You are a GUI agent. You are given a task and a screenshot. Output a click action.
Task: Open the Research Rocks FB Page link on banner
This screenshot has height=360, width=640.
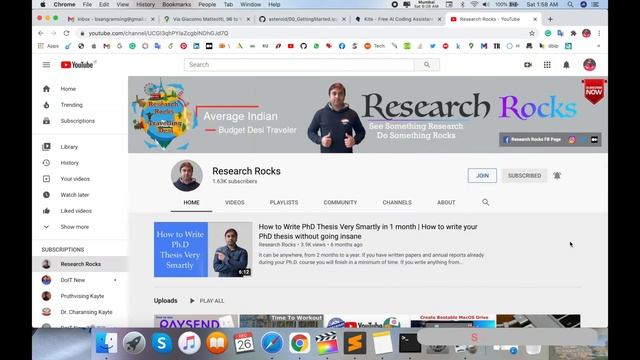(x=532, y=140)
